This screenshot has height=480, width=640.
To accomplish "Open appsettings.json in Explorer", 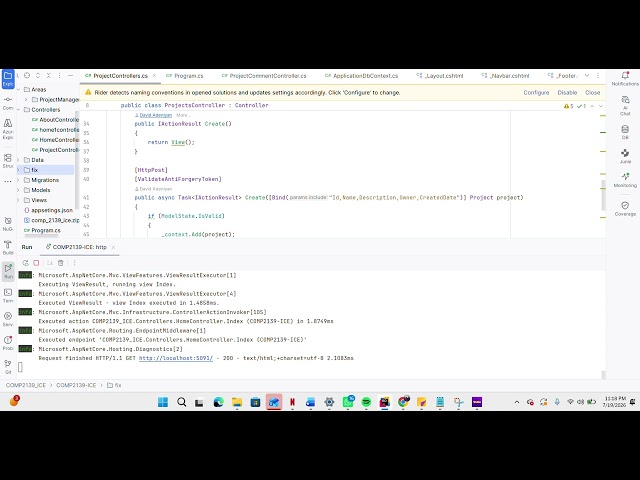I will (48, 210).
